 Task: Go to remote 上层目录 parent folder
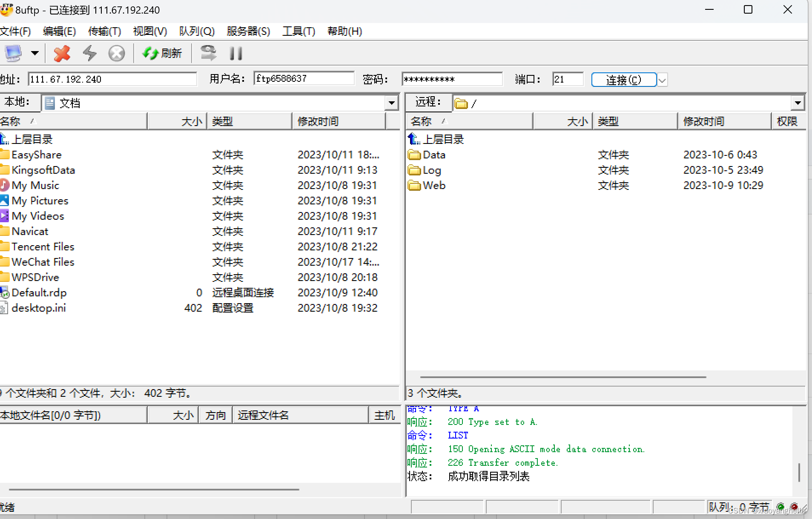[436, 139]
